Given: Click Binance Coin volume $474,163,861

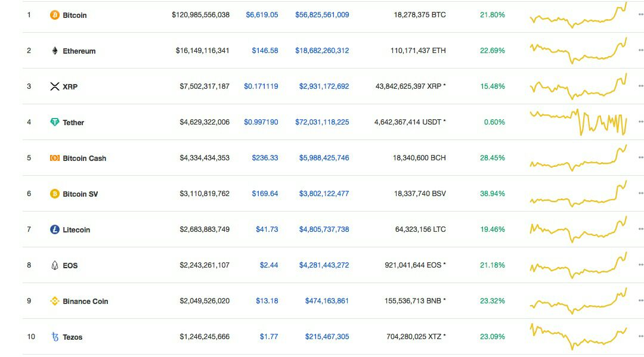Looking at the screenshot, I should point(327,301).
